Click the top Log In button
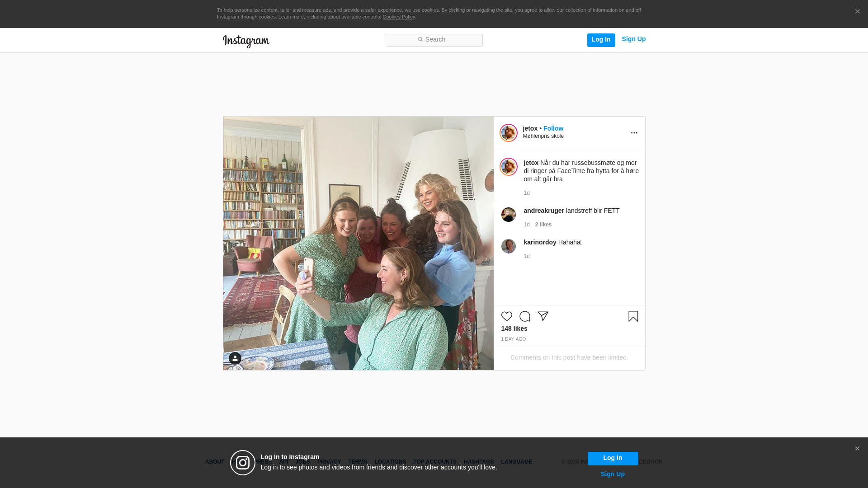This screenshot has height=488, width=868. click(x=601, y=40)
